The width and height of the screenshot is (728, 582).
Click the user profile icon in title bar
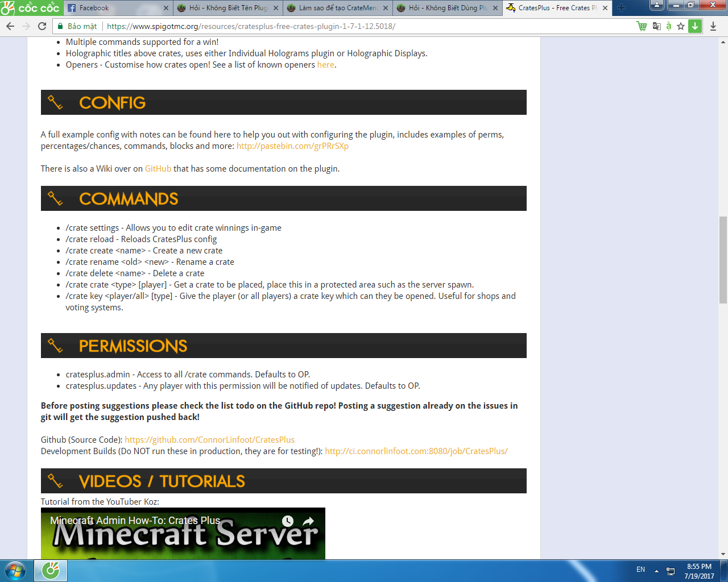657,5
